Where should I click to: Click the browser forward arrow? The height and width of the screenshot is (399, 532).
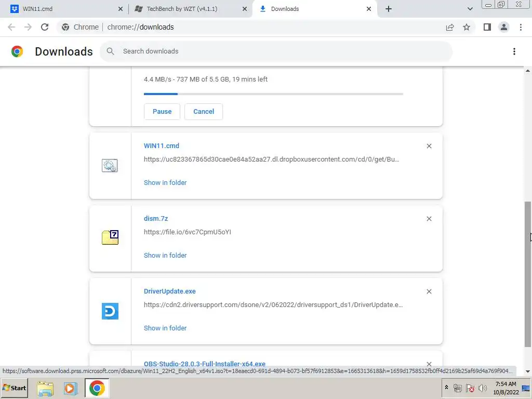click(28, 27)
